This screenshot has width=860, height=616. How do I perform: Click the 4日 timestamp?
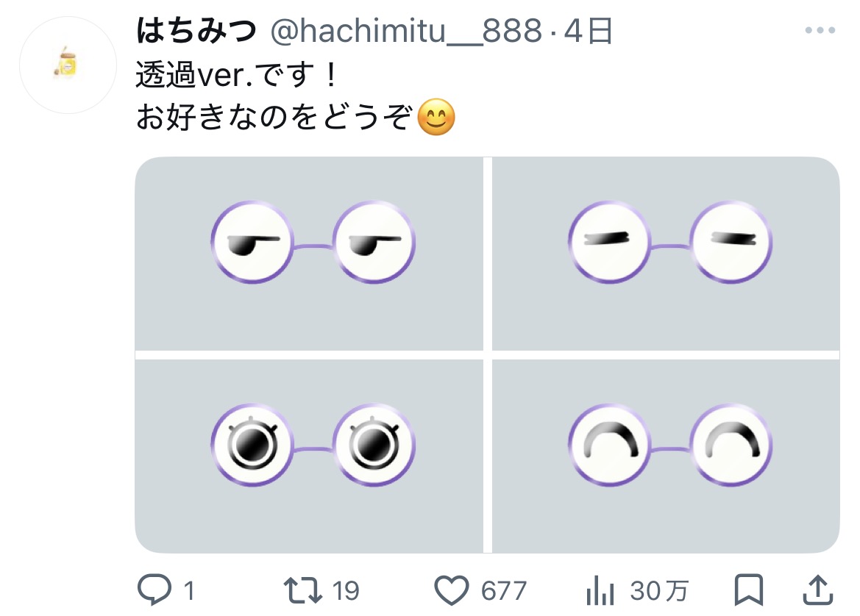[588, 32]
